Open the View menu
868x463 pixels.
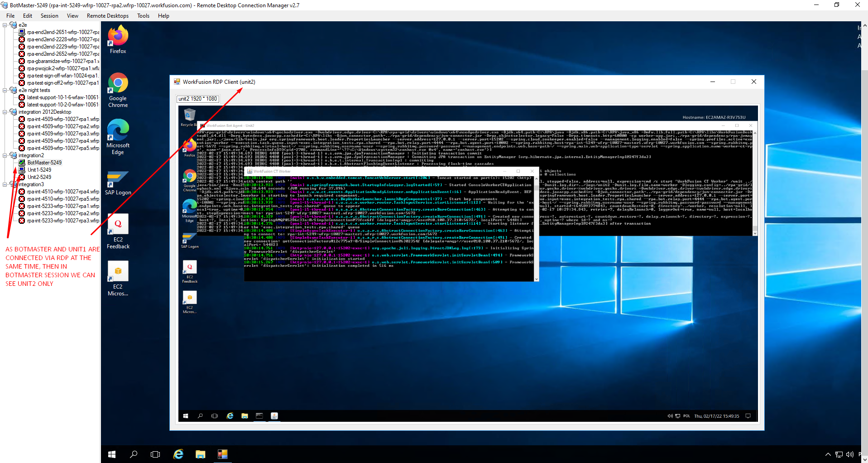[x=72, y=16]
